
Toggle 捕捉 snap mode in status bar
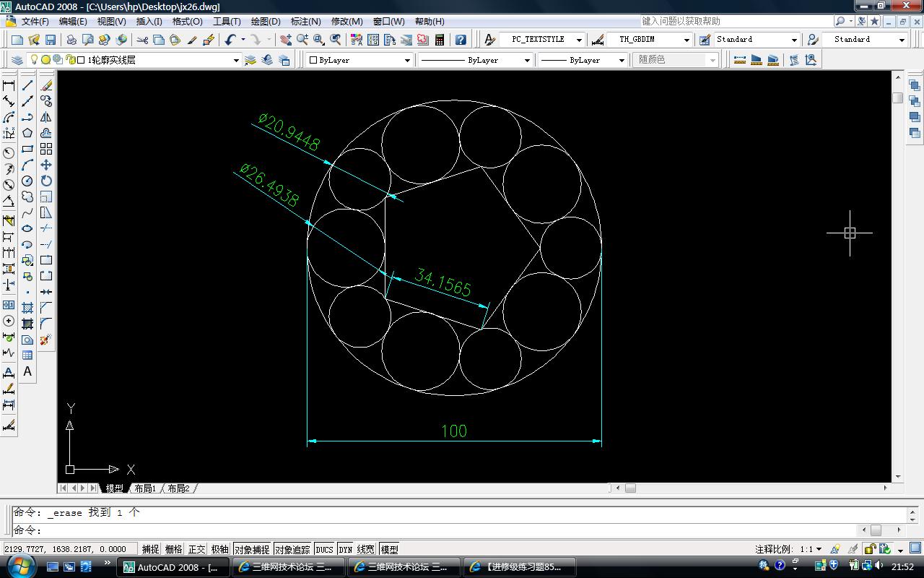point(151,549)
